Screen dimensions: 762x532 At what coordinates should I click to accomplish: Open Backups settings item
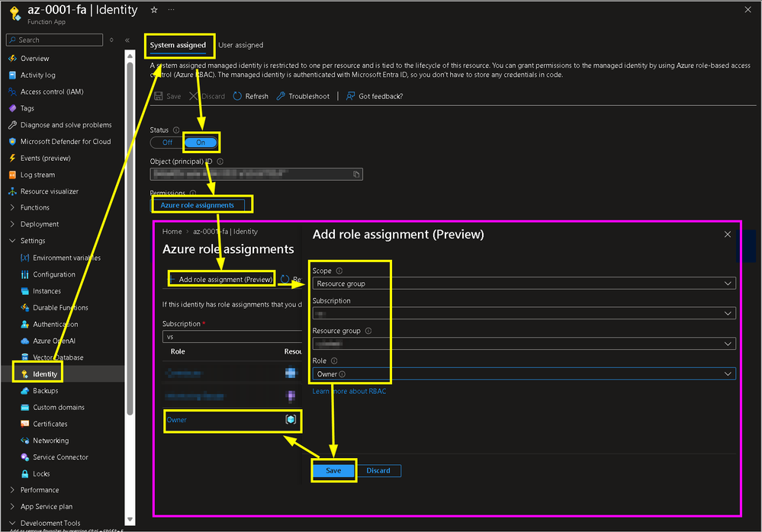tap(45, 391)
